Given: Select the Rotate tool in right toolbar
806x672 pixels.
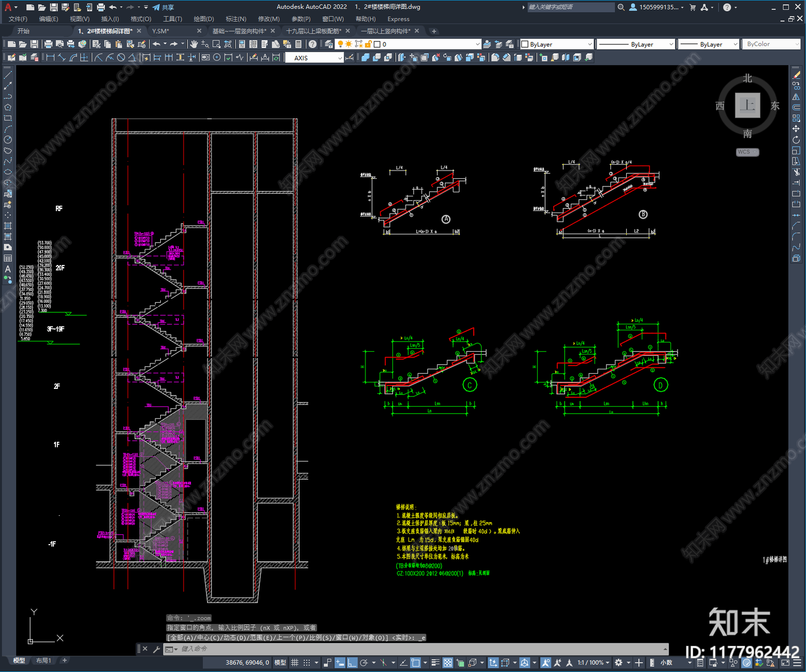Looking at the screenshot, I should click(x=796, y=140).
